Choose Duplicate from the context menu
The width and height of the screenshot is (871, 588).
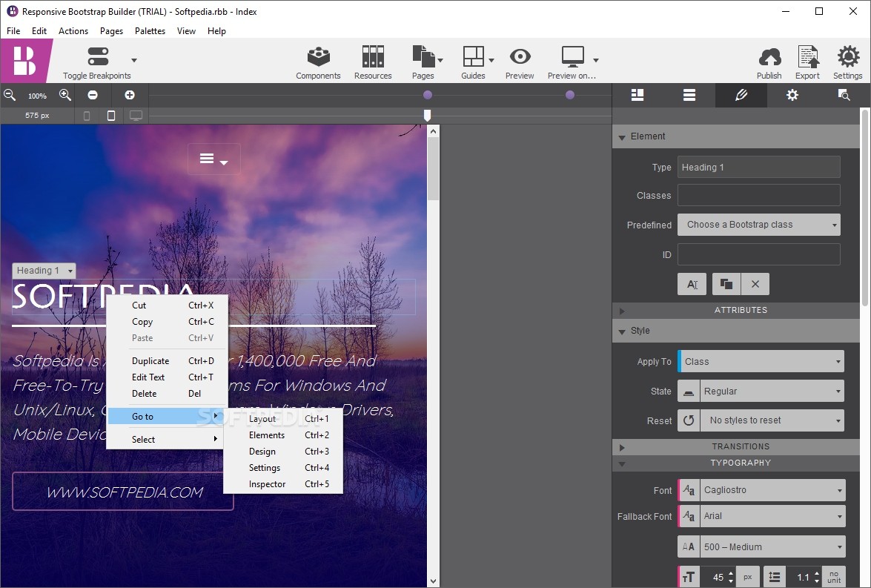point(168,360)
